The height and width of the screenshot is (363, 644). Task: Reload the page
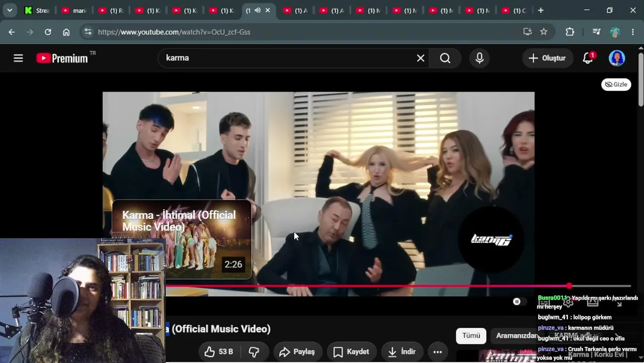tap(48, 32)
